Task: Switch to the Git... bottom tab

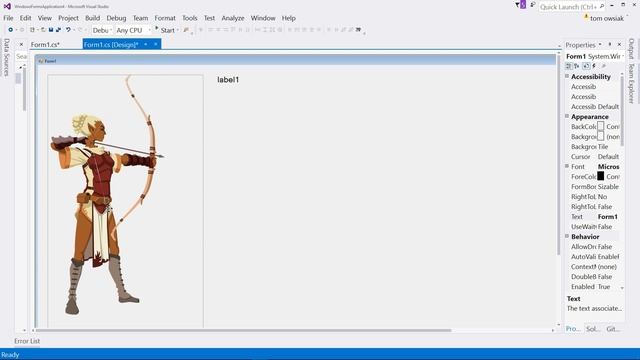Action: 613,329
